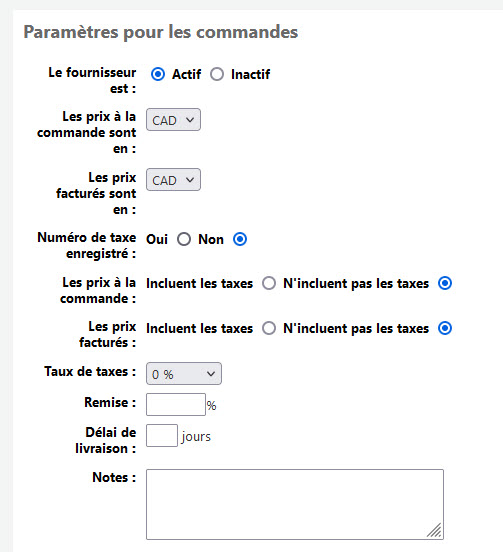Screen dimensions: 503x552
Task: Select 'Incluent les taxes' for prix à la commande
Action: (x=269, y=283)
